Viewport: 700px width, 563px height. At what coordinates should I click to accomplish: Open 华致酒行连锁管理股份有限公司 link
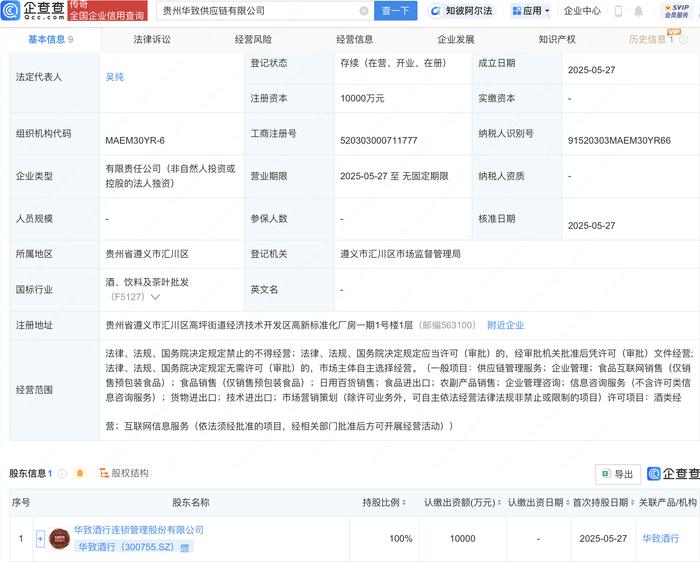point(139,530)
